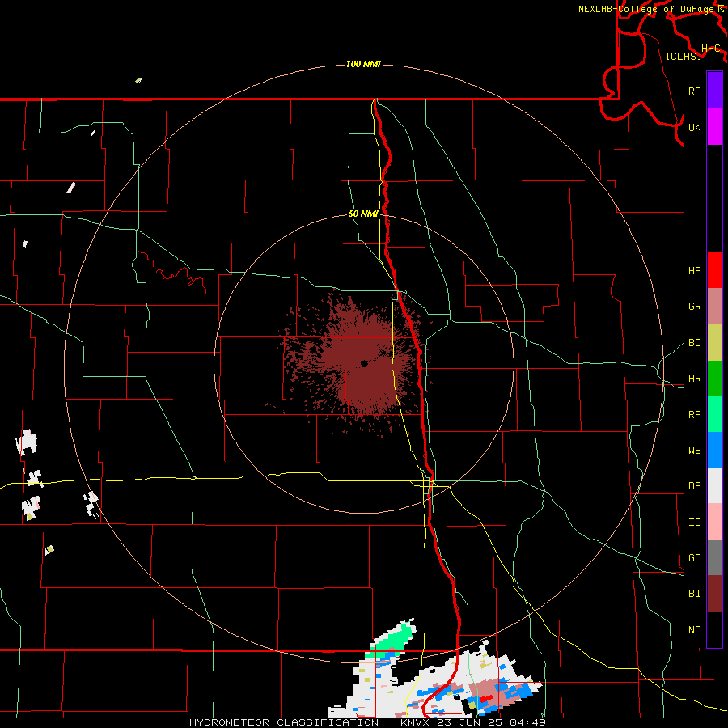Image resolution: width=728 pixels, height=728 pixels.
Task: Click the 100 NMI range ring label
Action: point(363,64)
